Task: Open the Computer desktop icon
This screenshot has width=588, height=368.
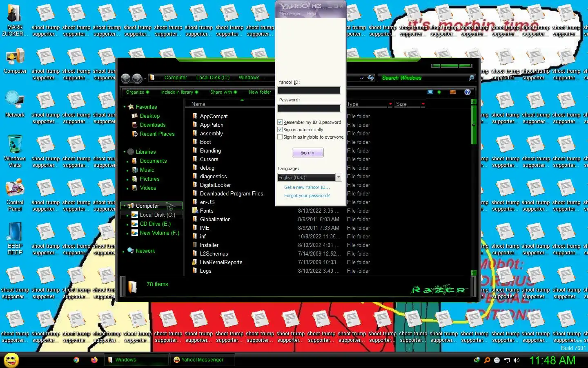Action: [15, 61]
